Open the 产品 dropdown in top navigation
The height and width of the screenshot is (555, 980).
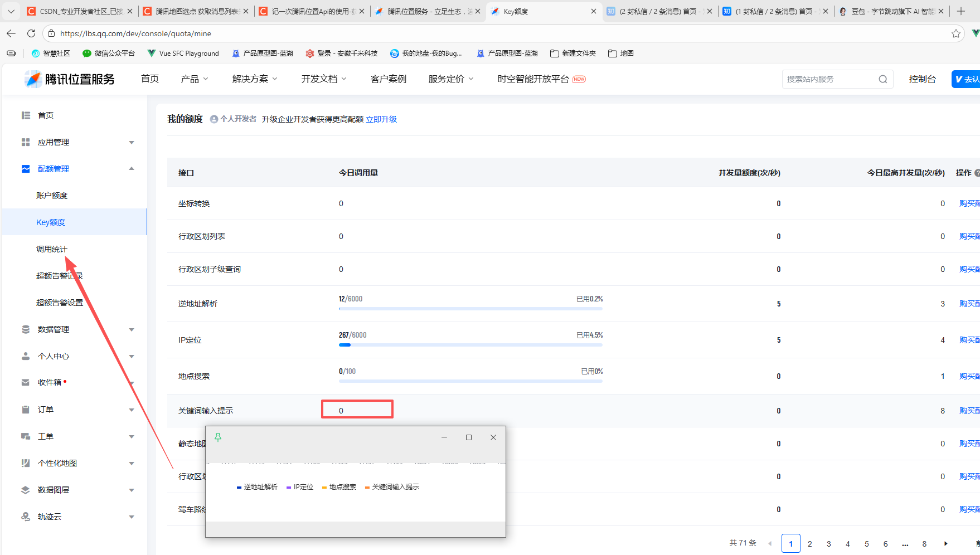[x=194, y=79]
